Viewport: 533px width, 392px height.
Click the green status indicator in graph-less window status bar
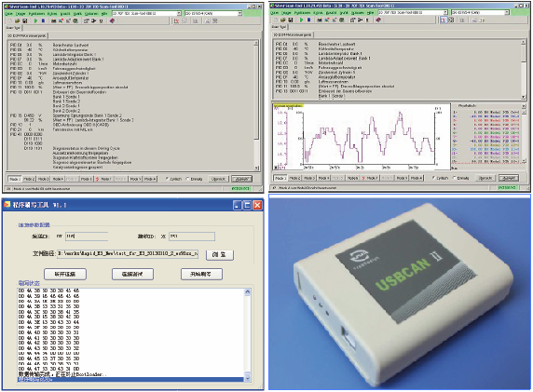[241, 188]
